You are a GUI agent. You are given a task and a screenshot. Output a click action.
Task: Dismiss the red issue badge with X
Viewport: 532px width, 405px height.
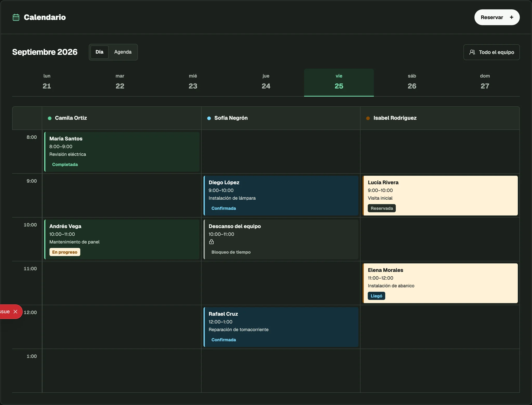(x=15, y=312)
